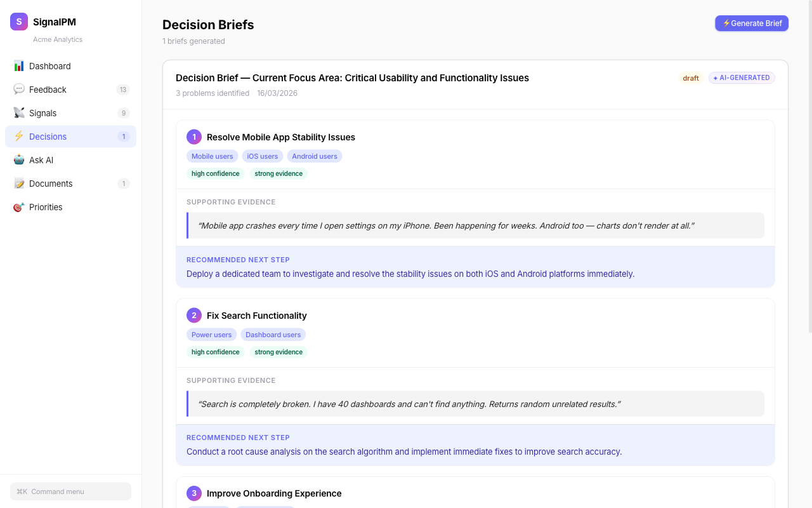Image resolution: width=812 pixels, height=508 pixels.
Task: Click the Generate Brief button
Action: coord(752,23)
